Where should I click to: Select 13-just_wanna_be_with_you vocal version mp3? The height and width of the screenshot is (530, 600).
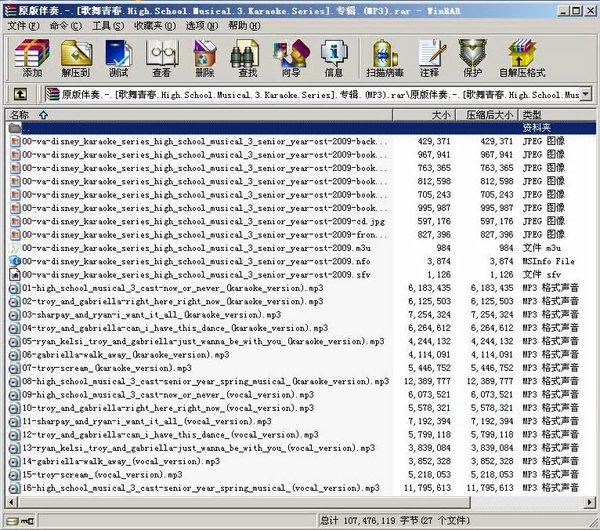click(199, 448)
